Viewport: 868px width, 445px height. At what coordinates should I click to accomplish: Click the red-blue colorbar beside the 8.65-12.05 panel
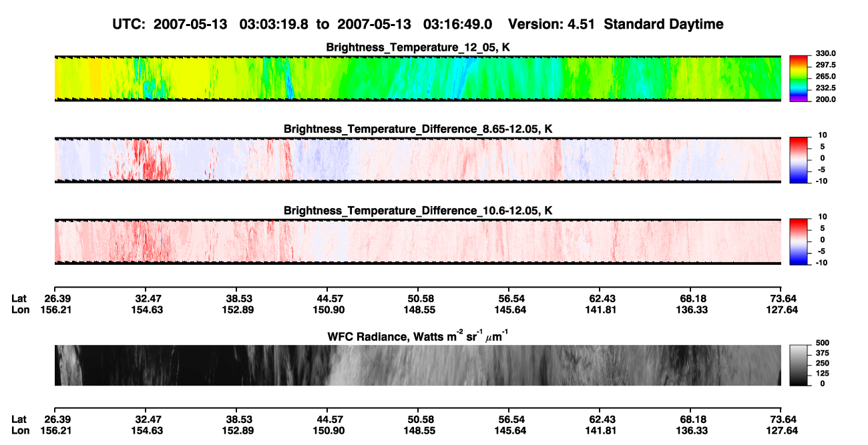pyautogui.click(x=799, y=160)
